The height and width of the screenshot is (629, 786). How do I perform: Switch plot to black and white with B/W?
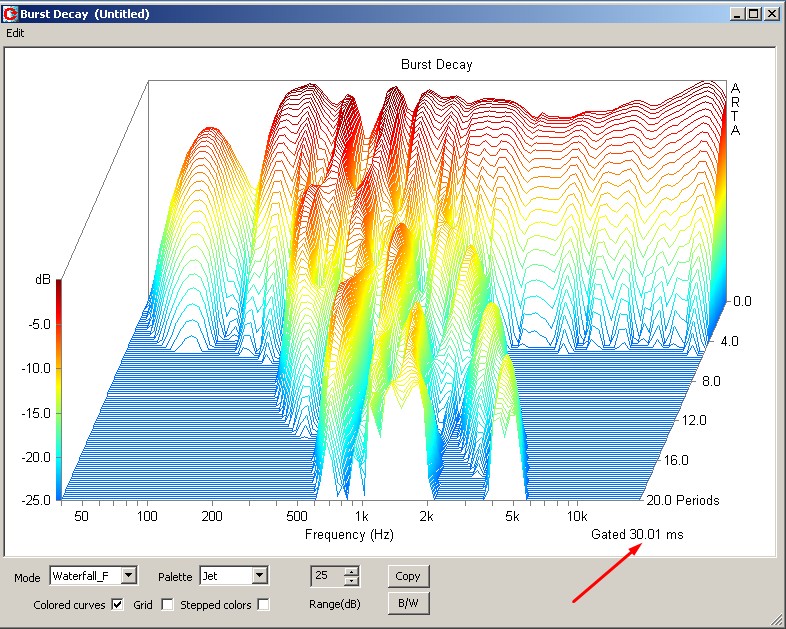(x=408, y=604)
